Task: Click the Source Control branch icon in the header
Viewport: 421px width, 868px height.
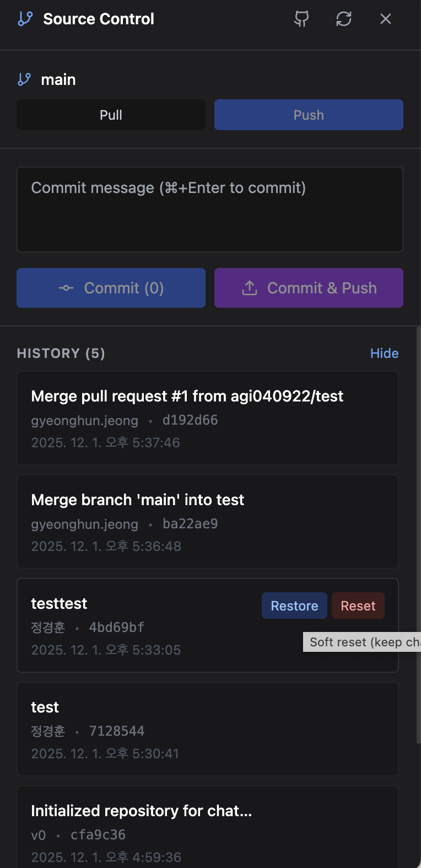Action: pos(24,18)
